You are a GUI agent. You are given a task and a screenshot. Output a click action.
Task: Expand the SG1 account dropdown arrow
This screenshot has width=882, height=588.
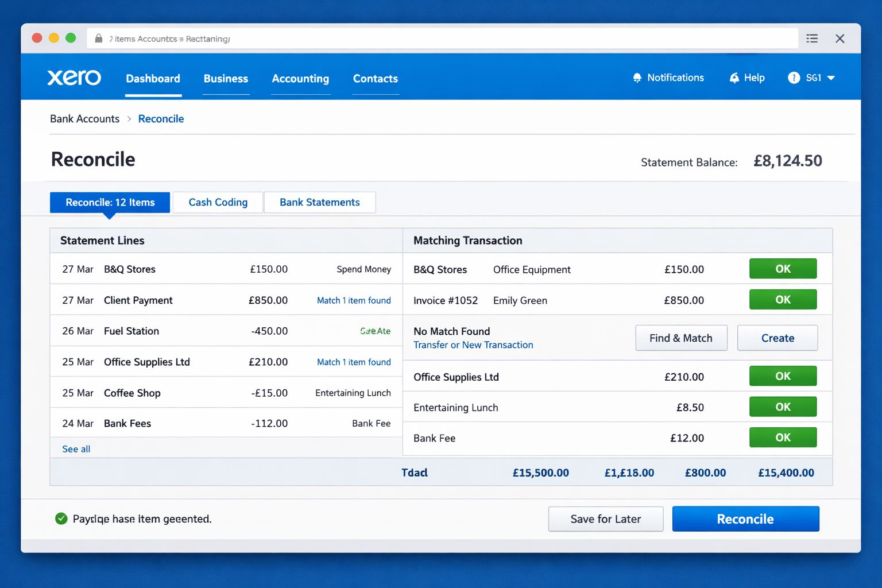[x=831, y=78]
